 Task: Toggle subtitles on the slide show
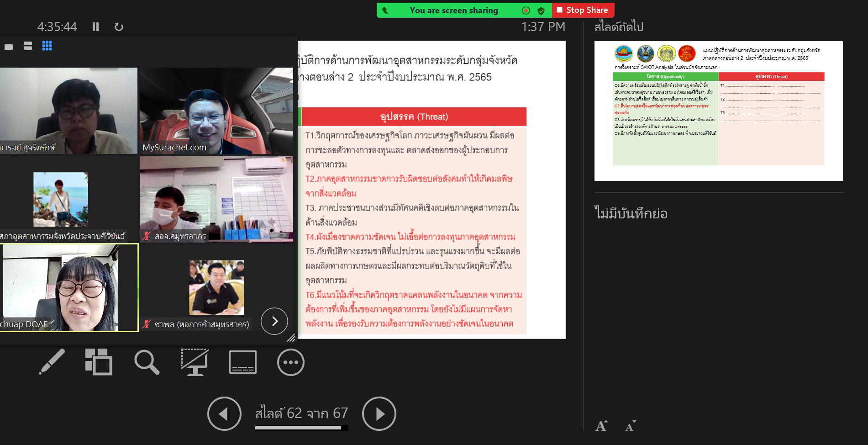pyautogui.click(x=242, y=362)
